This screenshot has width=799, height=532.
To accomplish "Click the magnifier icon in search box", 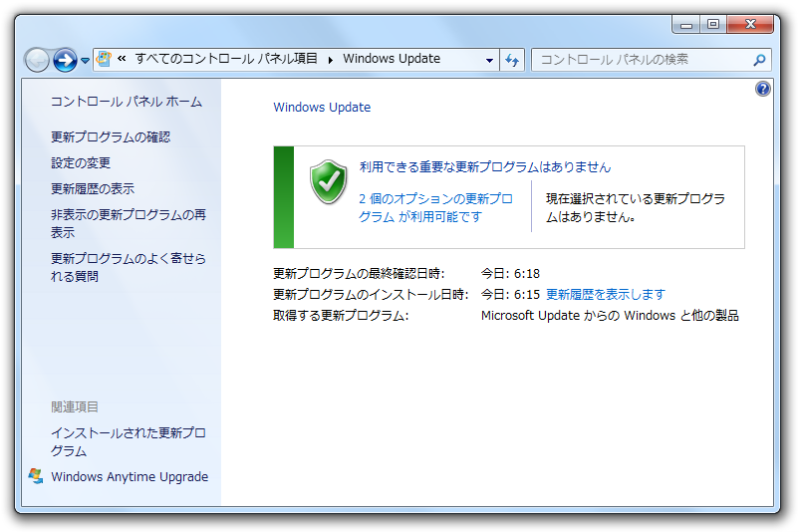I will point(759,60).
